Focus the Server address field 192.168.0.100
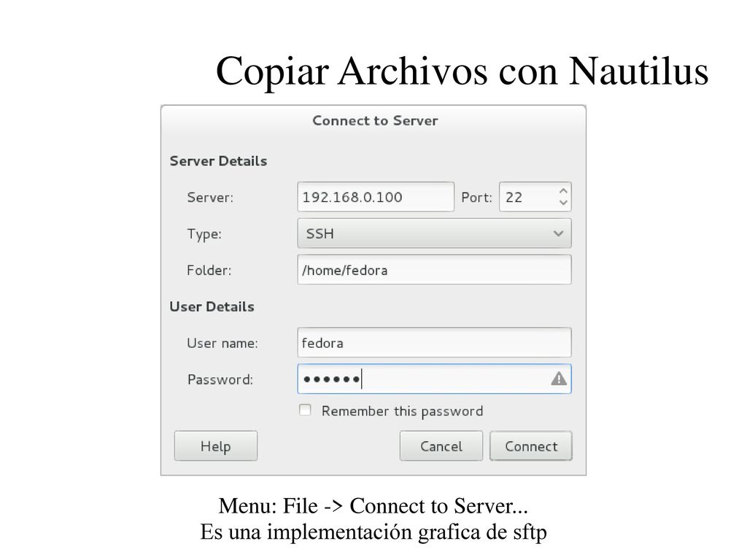The width and height of the screenshot is (747, 560). (376, 197)
